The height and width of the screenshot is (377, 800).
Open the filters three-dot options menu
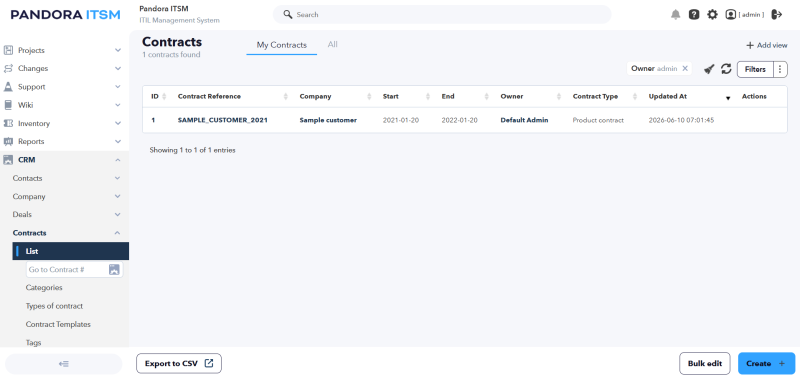[780, 69]
